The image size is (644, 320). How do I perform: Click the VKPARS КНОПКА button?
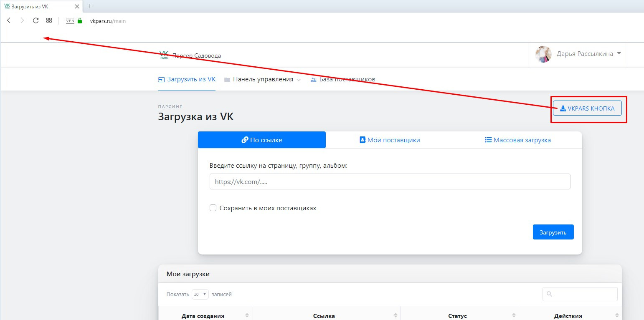click(x=587, y=108)
